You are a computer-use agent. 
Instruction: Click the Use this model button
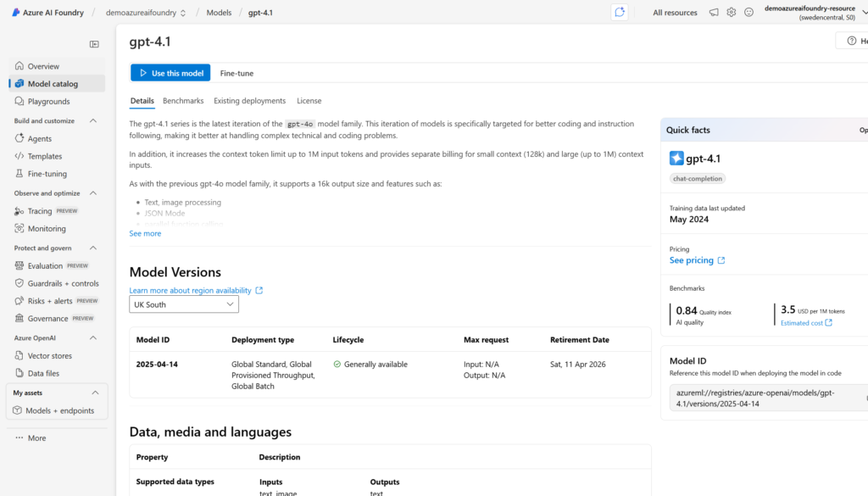pos(170,73)
